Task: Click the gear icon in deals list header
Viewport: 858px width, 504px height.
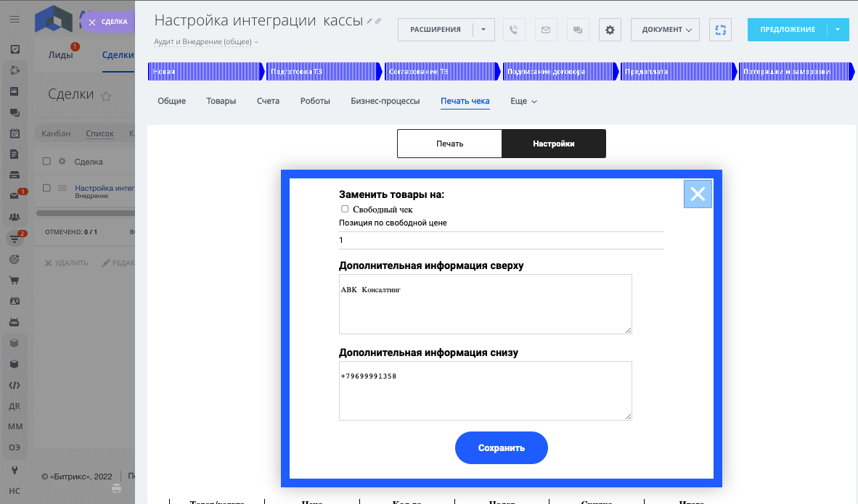Action: click(62, 161)
